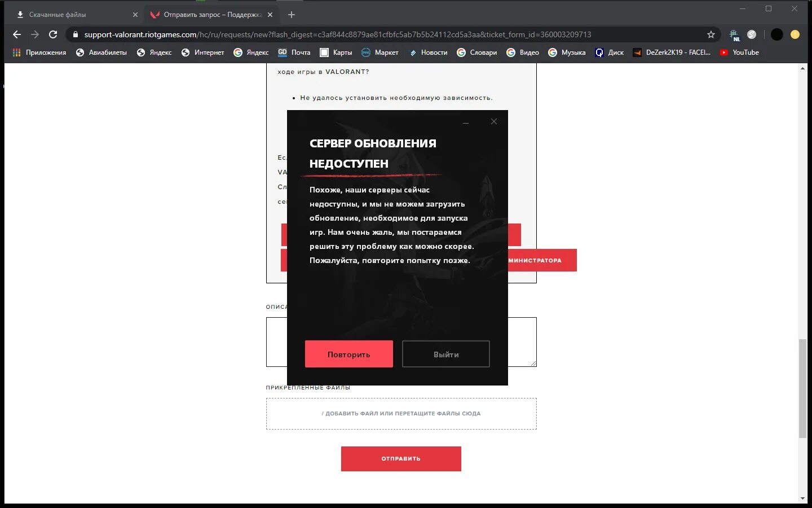Close the Отправить запрос tab
This screenshot has width=812, height=508.
click(x=270, y=15)
